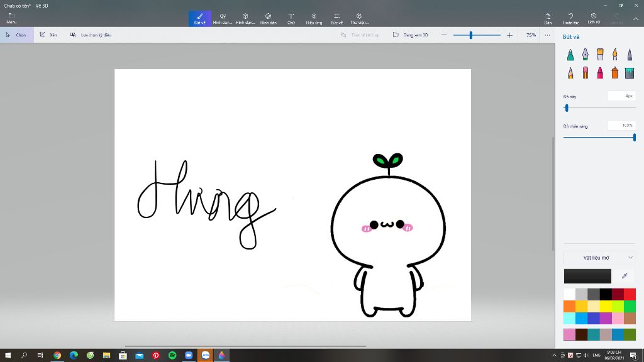Activate the Xén (Crop) tool
Image resolution: width=644 pixels, height=362 pixels.
pos(48,35)
